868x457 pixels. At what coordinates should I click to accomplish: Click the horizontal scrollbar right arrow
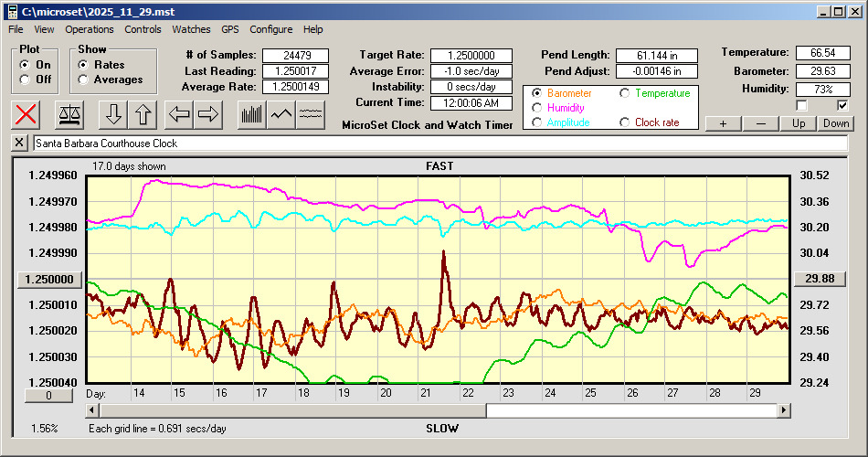click(x=784, y=411)
